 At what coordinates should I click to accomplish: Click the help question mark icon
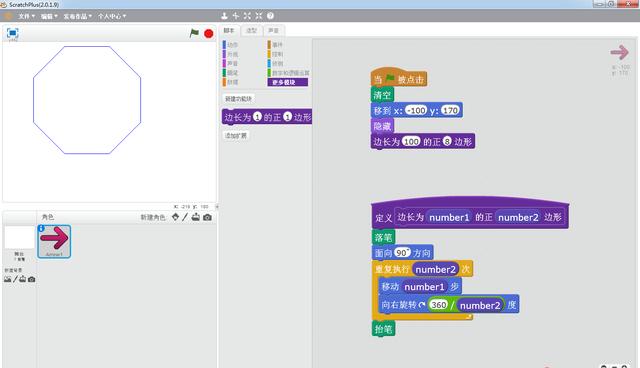[x=270, y=16]
